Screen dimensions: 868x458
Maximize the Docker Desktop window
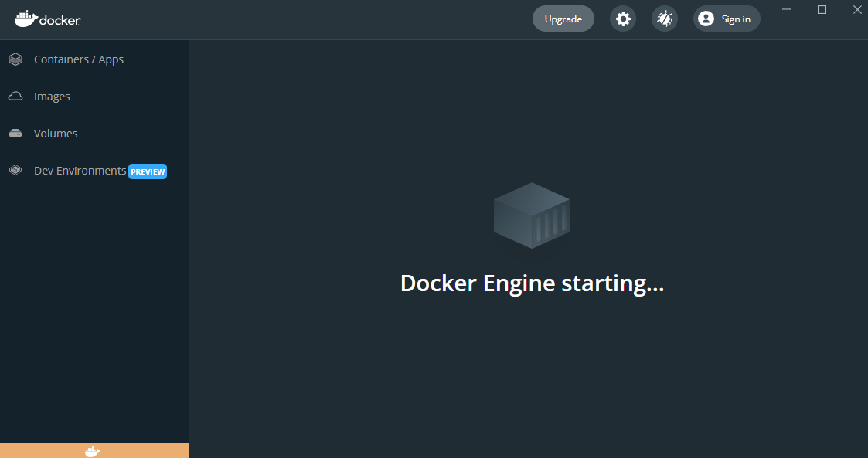tap(822, 9)
